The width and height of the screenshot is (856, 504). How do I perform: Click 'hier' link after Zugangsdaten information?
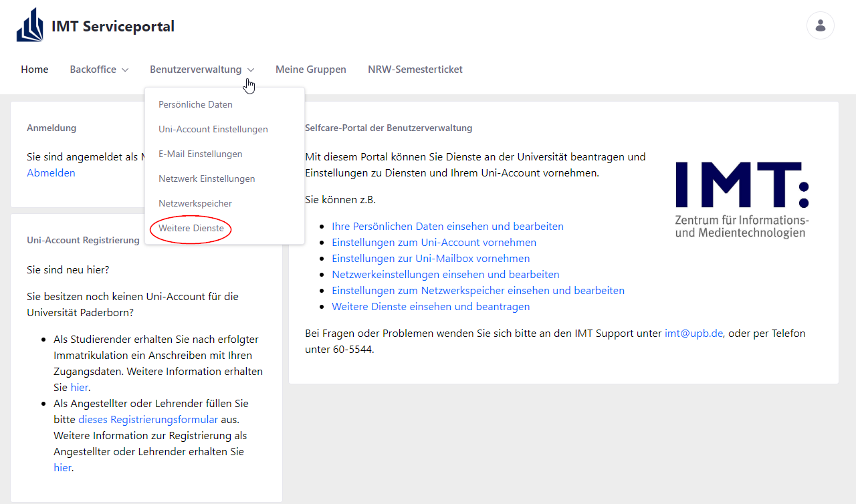click(79, 388)
